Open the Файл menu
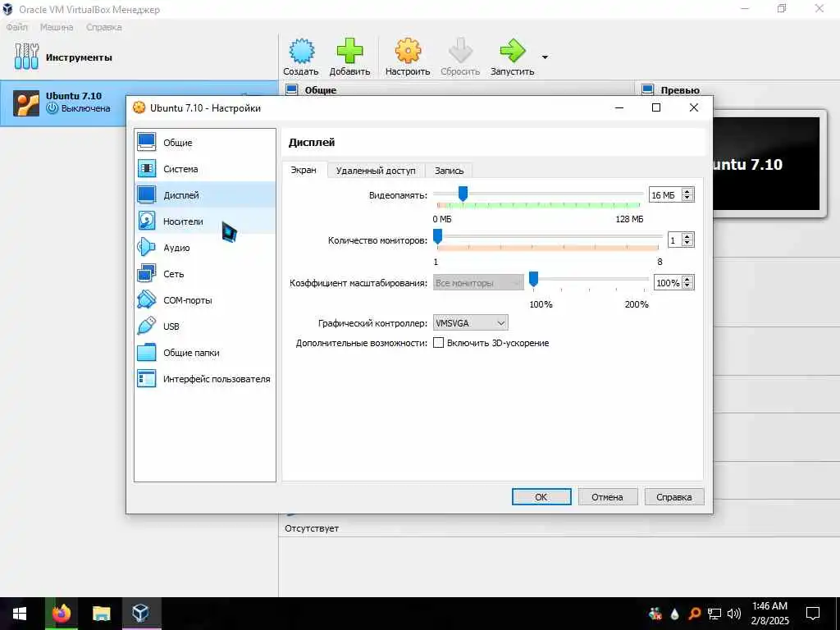Screen dimensions: 840x630 coord(17,27)
